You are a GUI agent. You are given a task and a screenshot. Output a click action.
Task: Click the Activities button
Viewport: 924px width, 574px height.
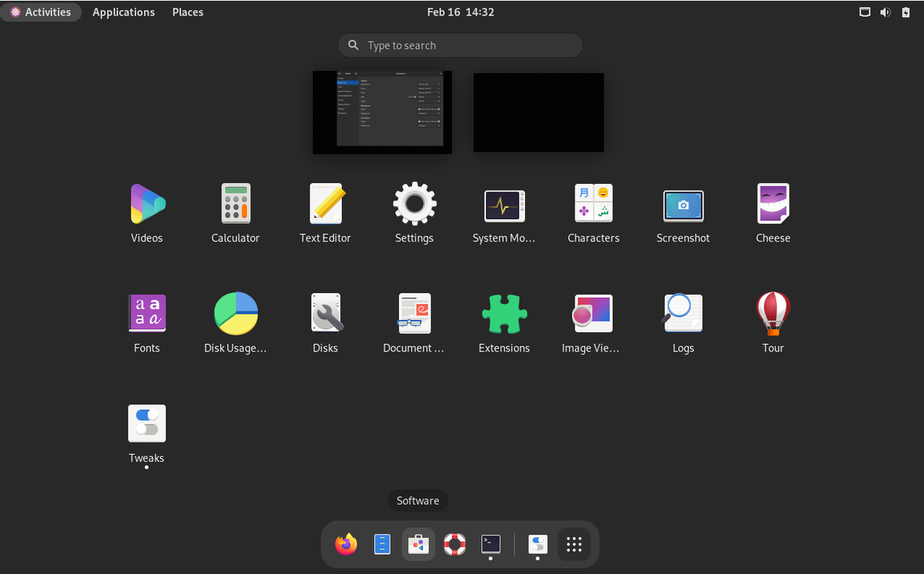click(x=41, y=12)
